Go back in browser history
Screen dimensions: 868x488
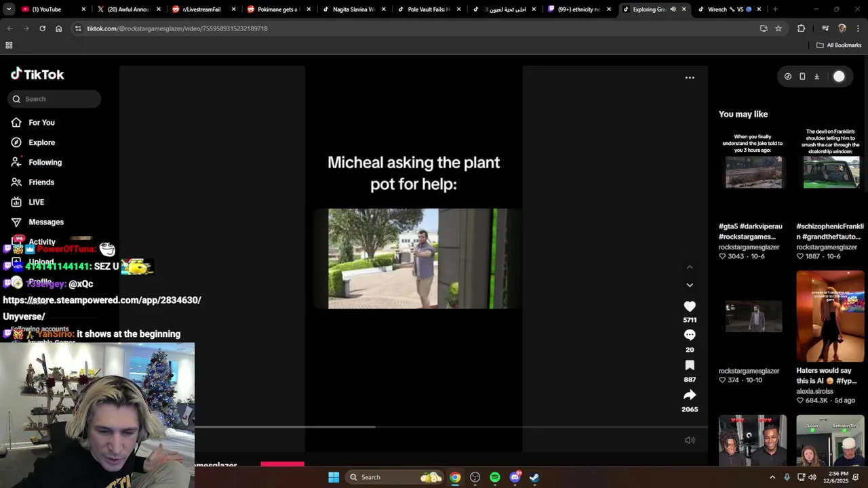9,28
